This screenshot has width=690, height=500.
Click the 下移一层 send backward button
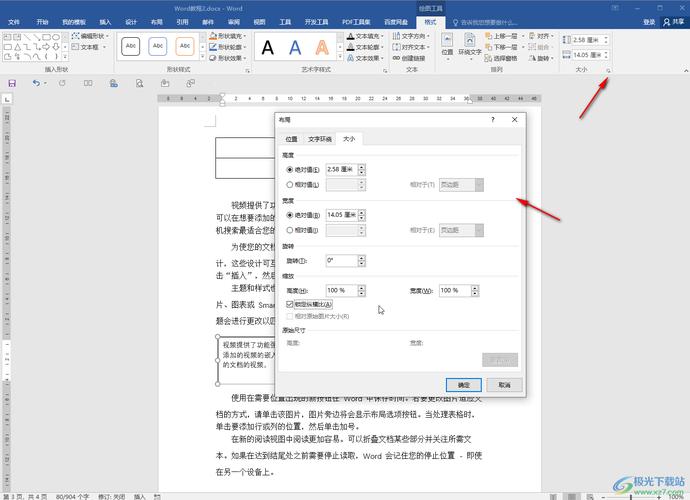click(501, 47)
